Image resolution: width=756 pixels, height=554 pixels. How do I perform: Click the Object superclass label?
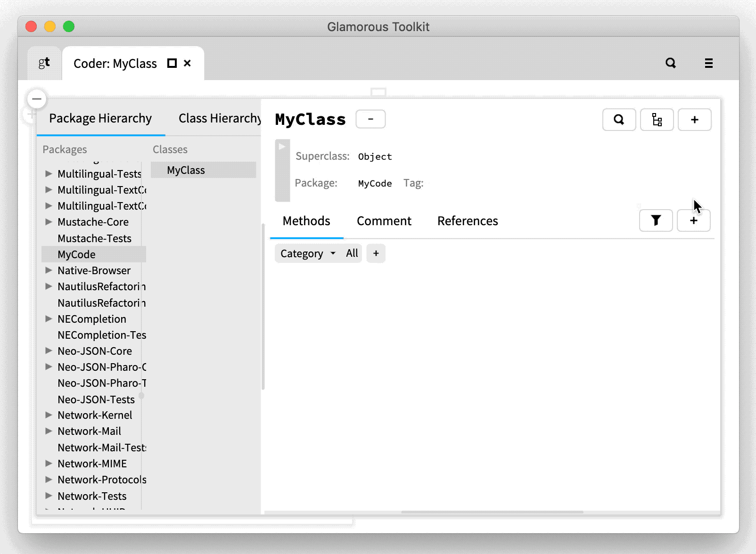(374, 156)
